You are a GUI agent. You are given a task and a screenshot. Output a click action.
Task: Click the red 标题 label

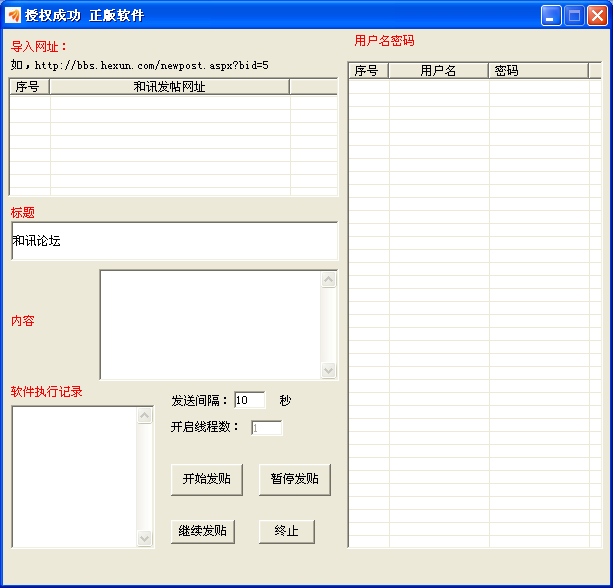(23, 213)
